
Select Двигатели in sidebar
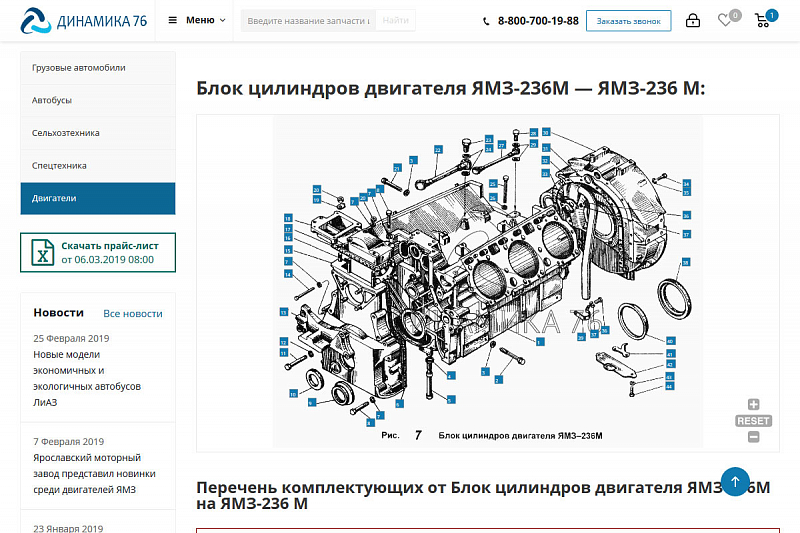[x=98, y=198]
